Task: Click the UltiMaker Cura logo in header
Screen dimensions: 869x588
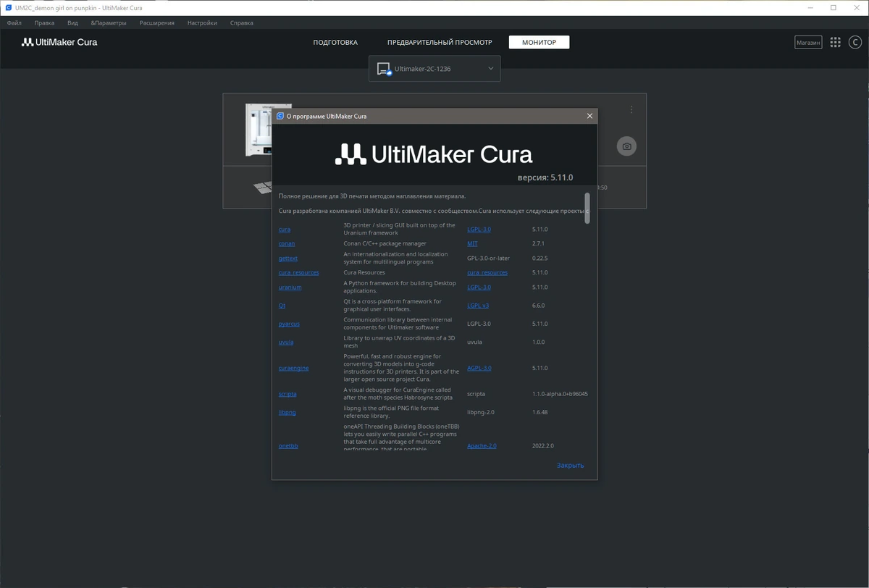Action: pos(59,43)
